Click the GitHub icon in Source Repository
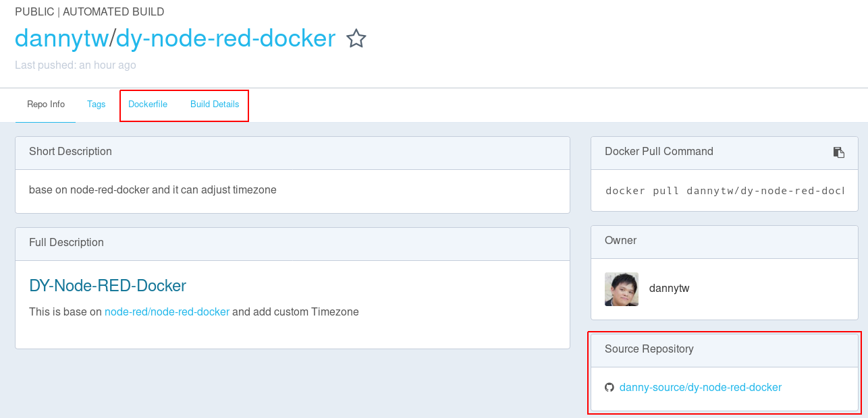 coord(609,388)
